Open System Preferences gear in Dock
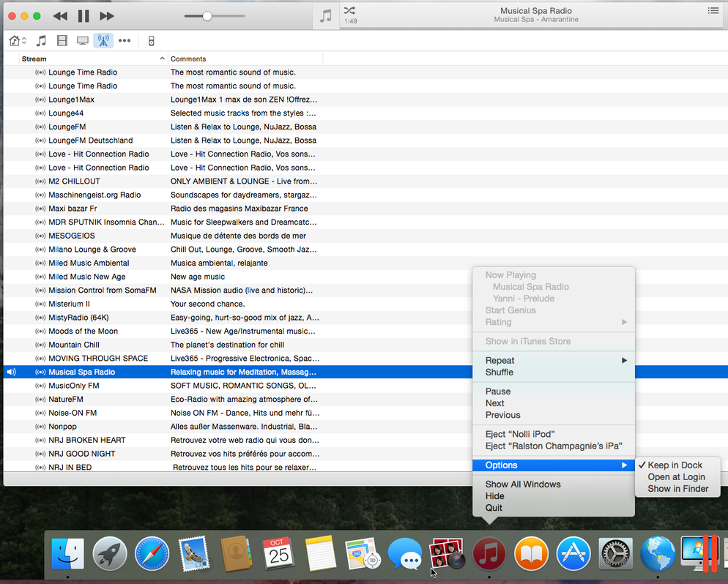This screenshot has height=584, width=728. pos(616,553)
